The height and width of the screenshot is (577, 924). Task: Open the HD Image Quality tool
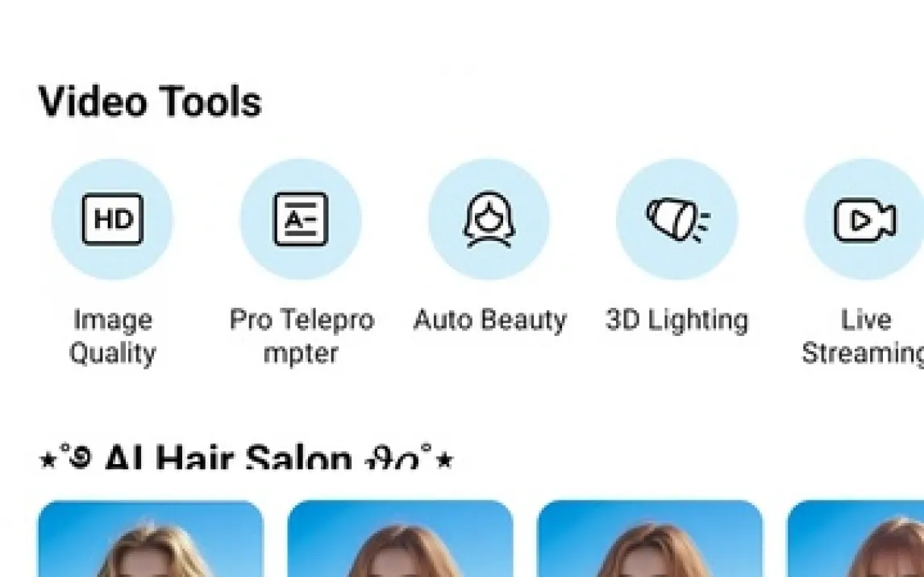click(x=112, y=219)
